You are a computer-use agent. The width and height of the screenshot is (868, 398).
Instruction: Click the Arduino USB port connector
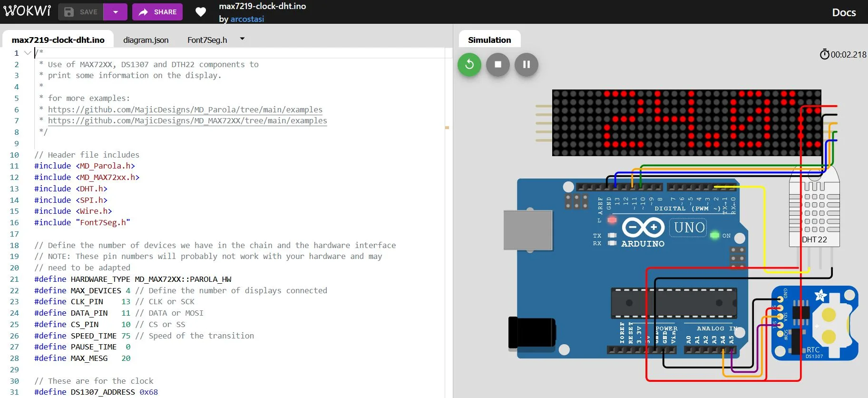[x=528, y=230]
